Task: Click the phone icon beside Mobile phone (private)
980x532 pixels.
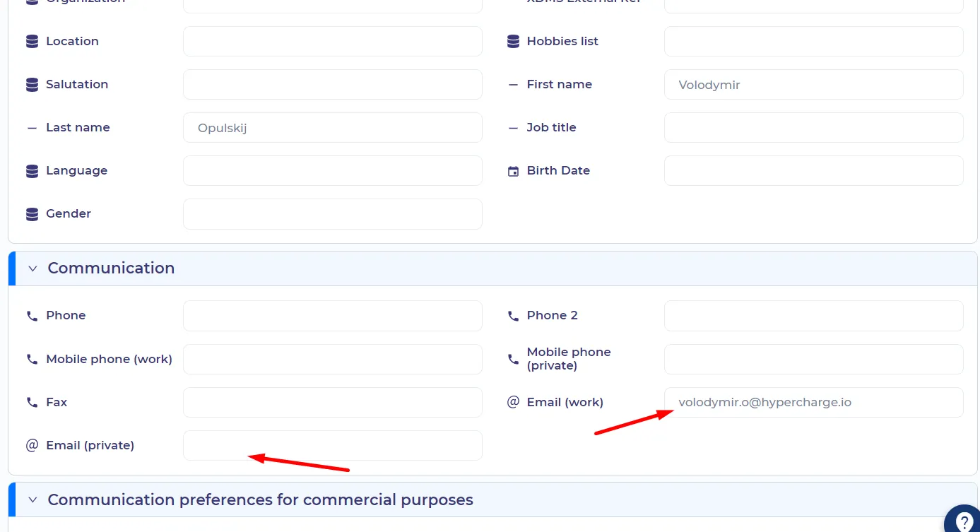Action: click(x=513, y=360)
